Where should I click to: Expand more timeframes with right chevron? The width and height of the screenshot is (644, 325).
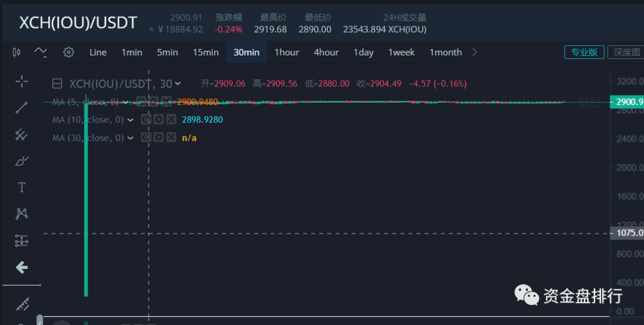click(475, 52)
